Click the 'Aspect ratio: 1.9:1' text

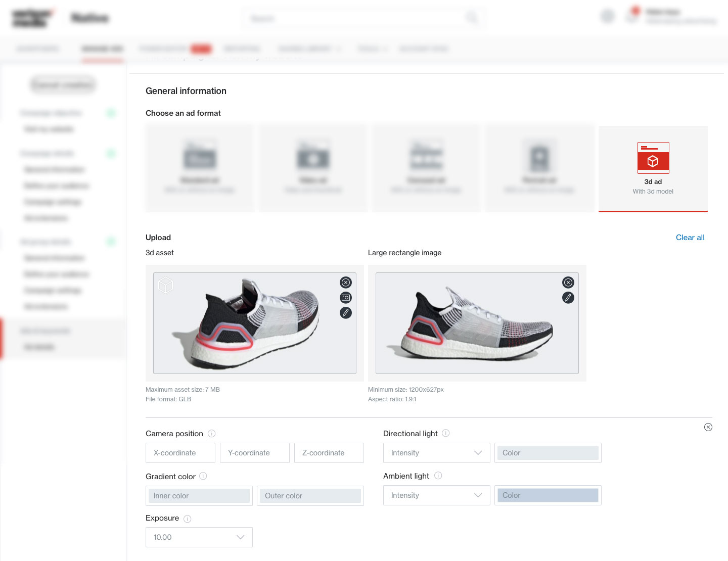click(x=392, y=399)
